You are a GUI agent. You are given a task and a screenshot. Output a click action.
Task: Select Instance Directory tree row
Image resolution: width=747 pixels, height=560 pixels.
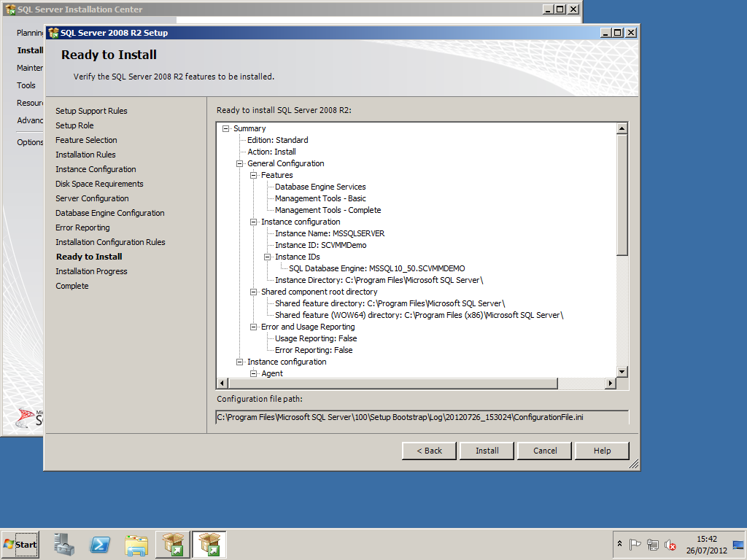tap(379, 280)
